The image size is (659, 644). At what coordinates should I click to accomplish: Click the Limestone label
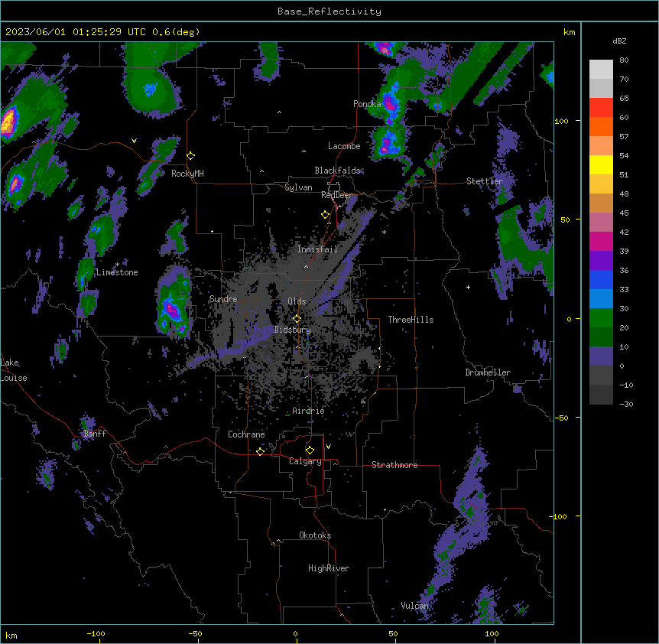pos(117,272)
